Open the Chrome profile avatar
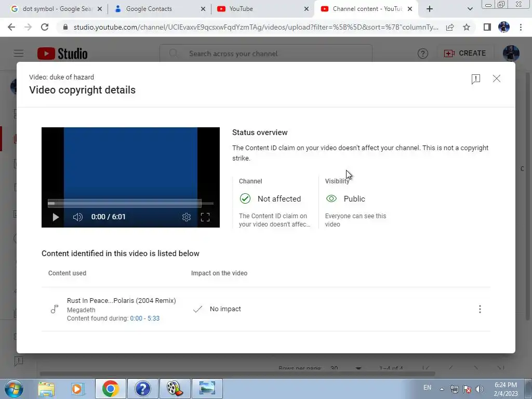 pos(504,27)
